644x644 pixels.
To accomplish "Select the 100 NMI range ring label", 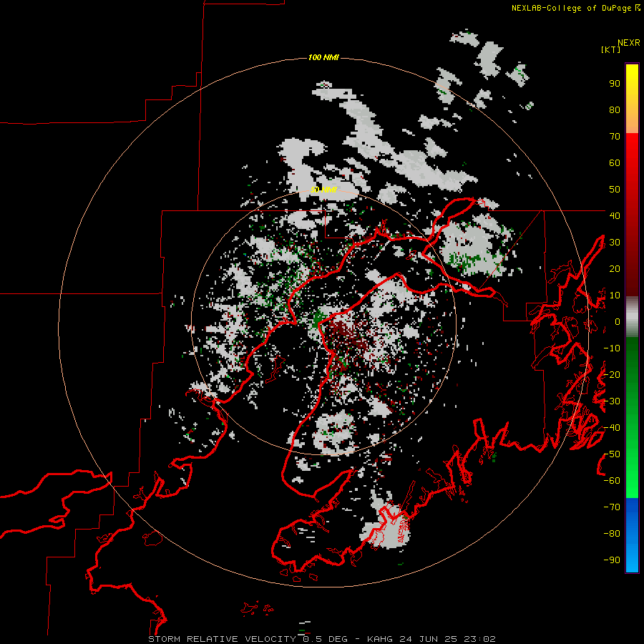I will click(323, 57).
